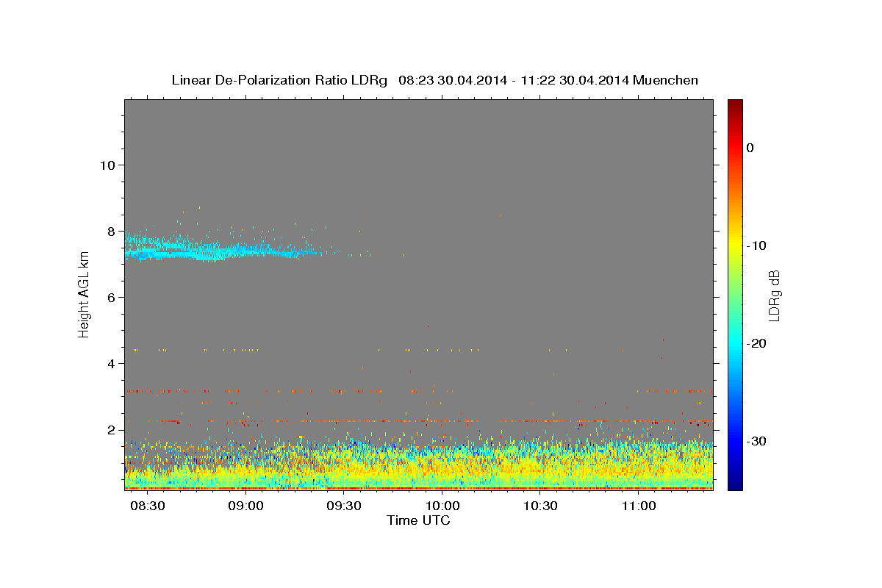Click the 'Height AGL km' axis label
The width and height of the screenshot is (882, 588).
pos(84,294)
